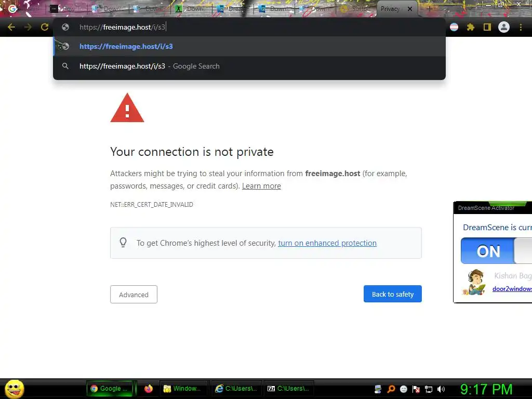The height and width of the screenshot is (399, 532).
Task: Switch to the Softpedia tab
Action: (356, 9)
